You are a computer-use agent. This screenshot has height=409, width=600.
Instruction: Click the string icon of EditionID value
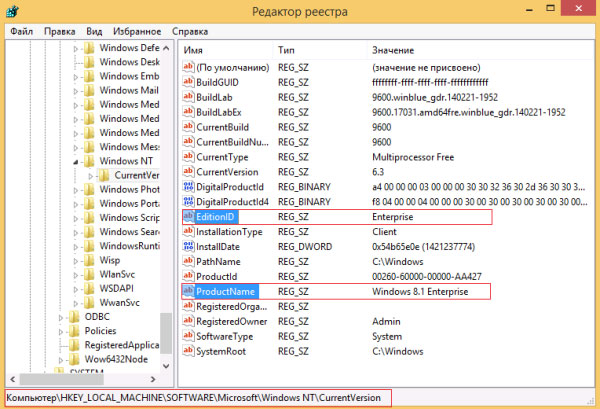click(x=188, y=217)
